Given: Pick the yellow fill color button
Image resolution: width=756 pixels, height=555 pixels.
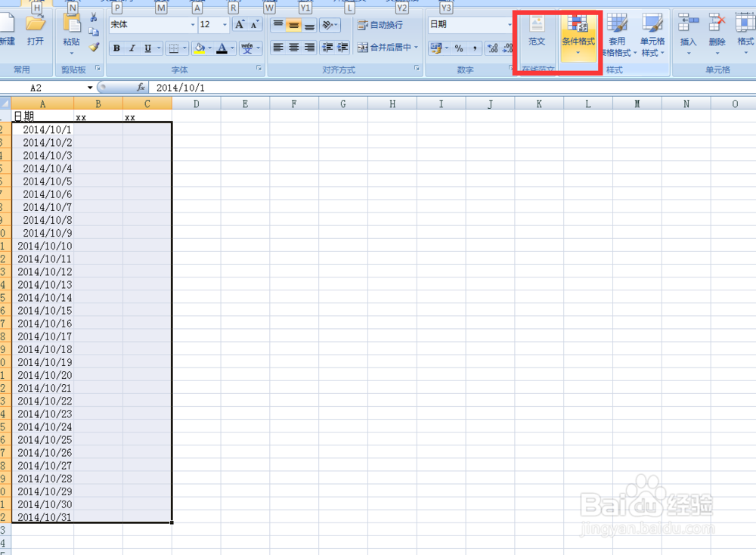Looking at the screenshot, I should tap(199, 48).
